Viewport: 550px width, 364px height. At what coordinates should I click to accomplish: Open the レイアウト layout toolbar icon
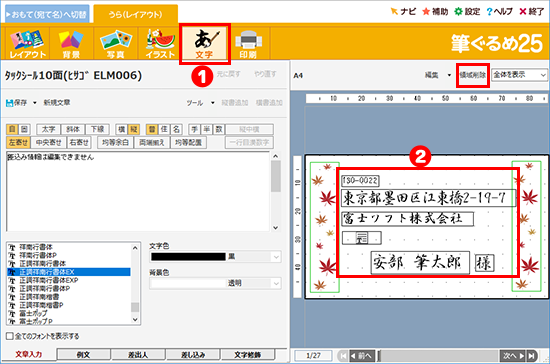[x=27, y=43]
